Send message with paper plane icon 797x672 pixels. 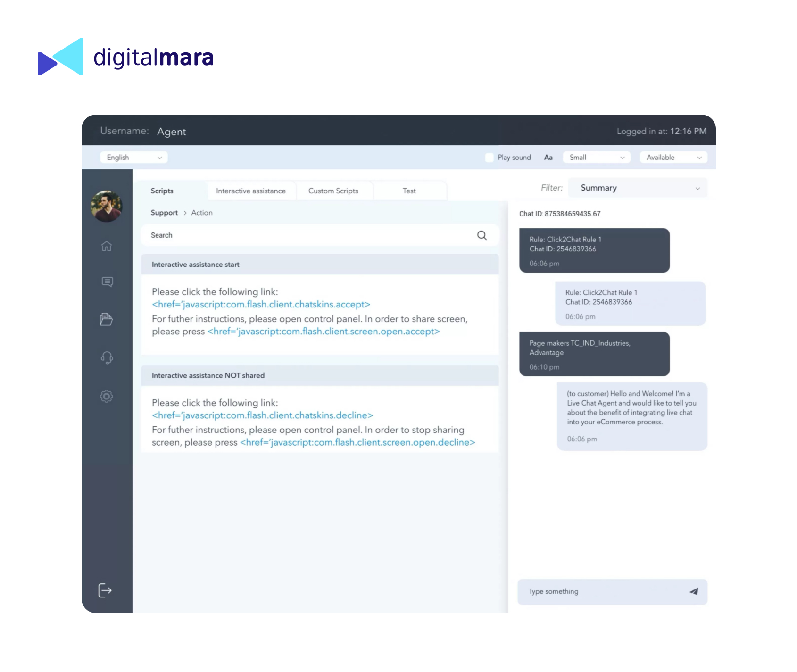pyautogui.click(x=693, y=591)
